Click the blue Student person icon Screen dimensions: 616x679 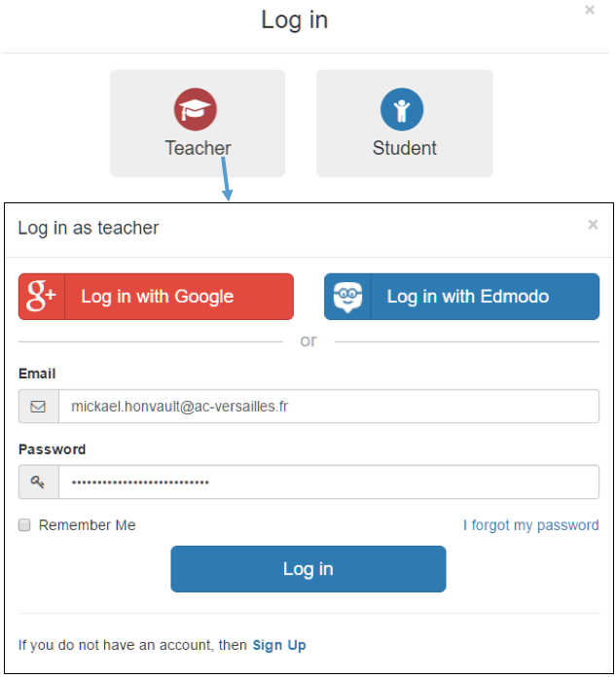(x=402, y=110)
